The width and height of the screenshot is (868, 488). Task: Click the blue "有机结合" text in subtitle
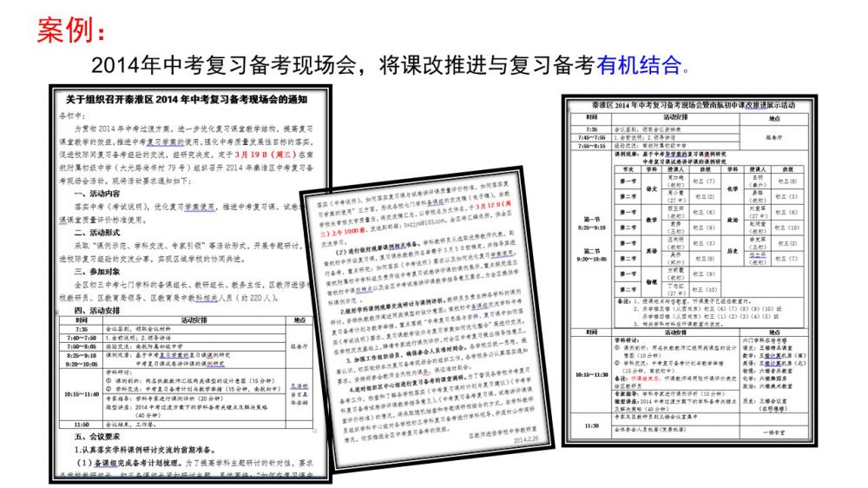click(639, 65)
